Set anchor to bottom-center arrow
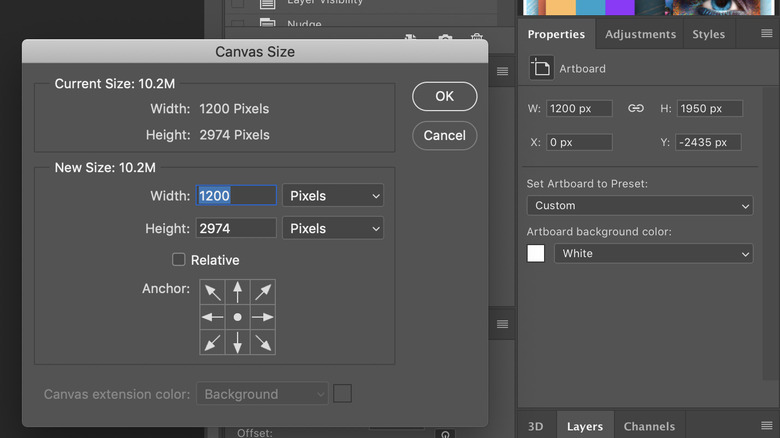Viewport: 780px width, 438px height. 237,342
